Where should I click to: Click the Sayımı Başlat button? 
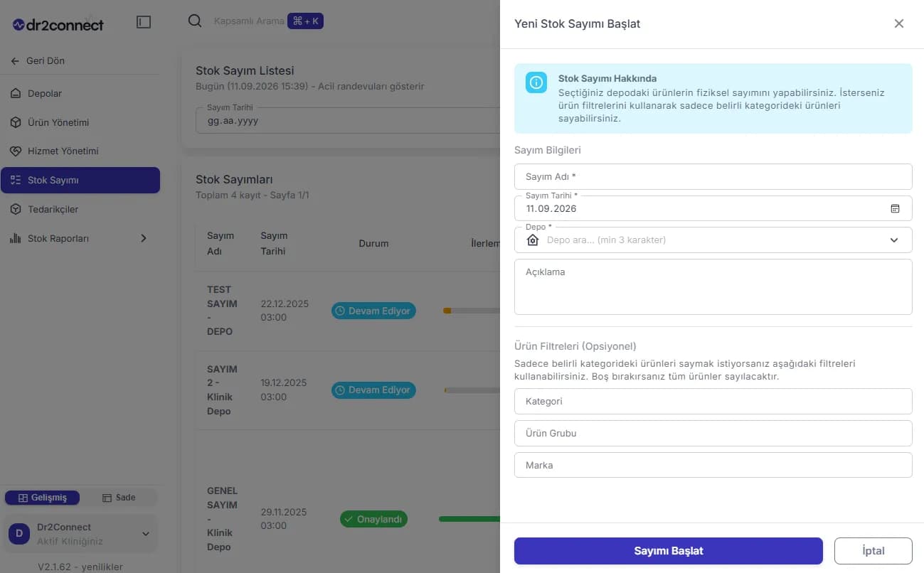(x=668, y=551)
